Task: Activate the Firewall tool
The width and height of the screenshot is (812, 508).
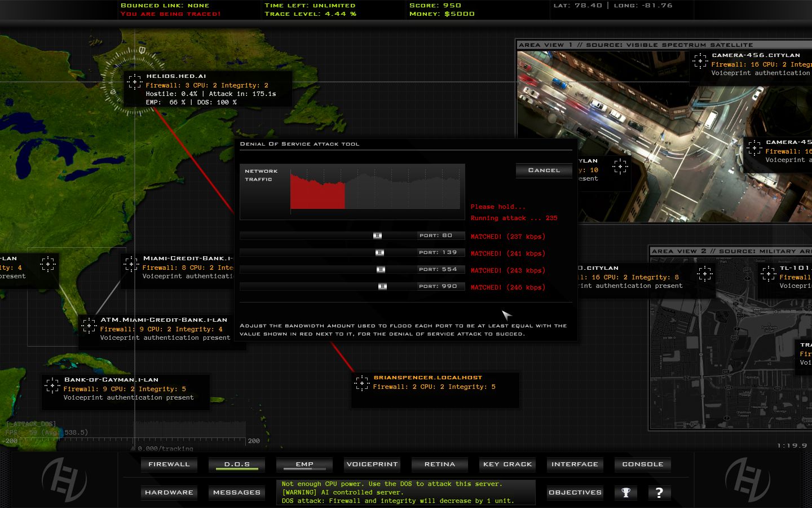Action: coord(169,464)
